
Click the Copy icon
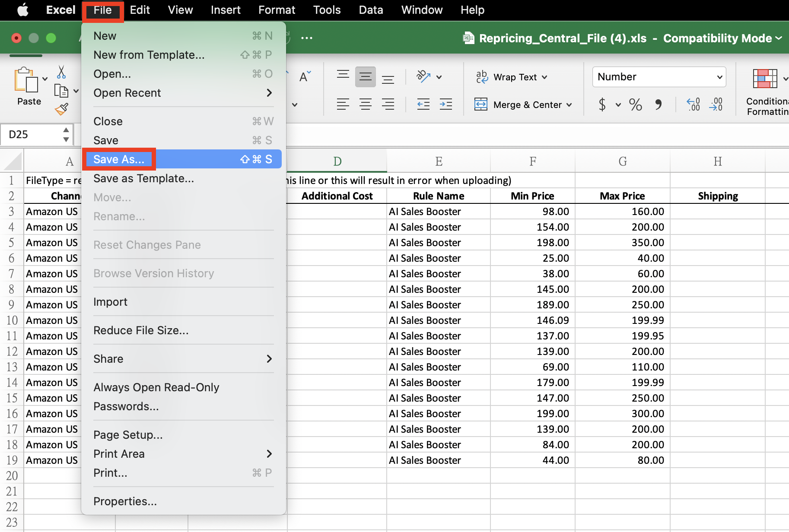61,91
